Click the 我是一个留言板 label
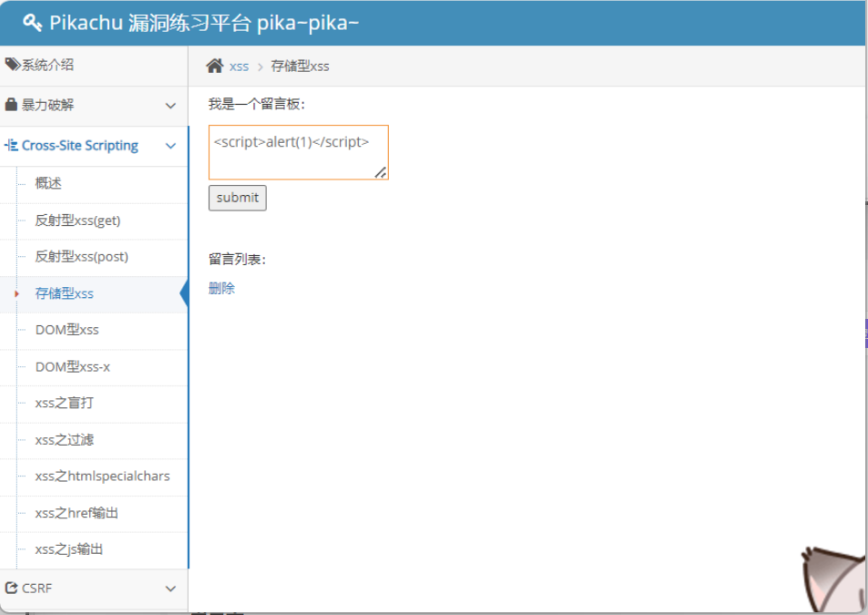Image resolution: width=868 pixels, height=615 pixels. pyautogui.click(x=256, y=104)
